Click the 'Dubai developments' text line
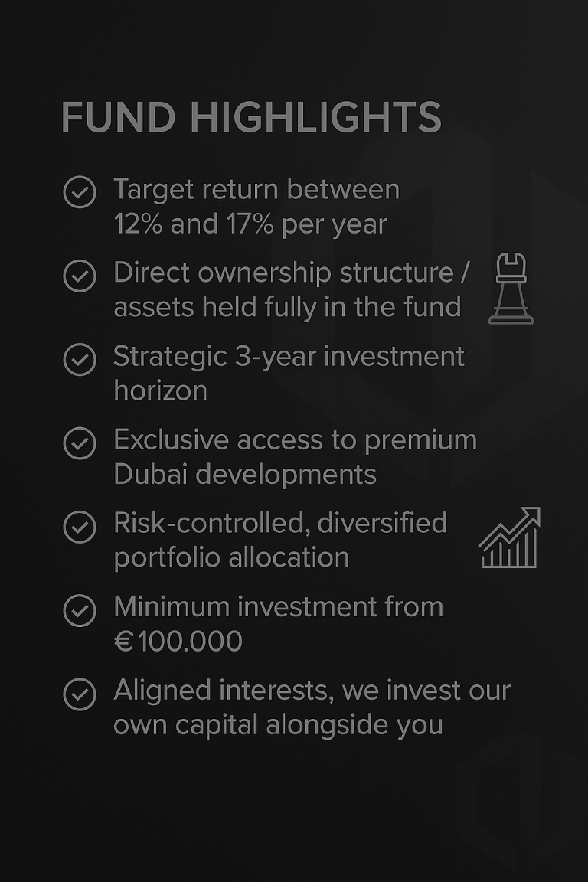The width and height of the screenshot is (588, 882). (x=245, y=475)
